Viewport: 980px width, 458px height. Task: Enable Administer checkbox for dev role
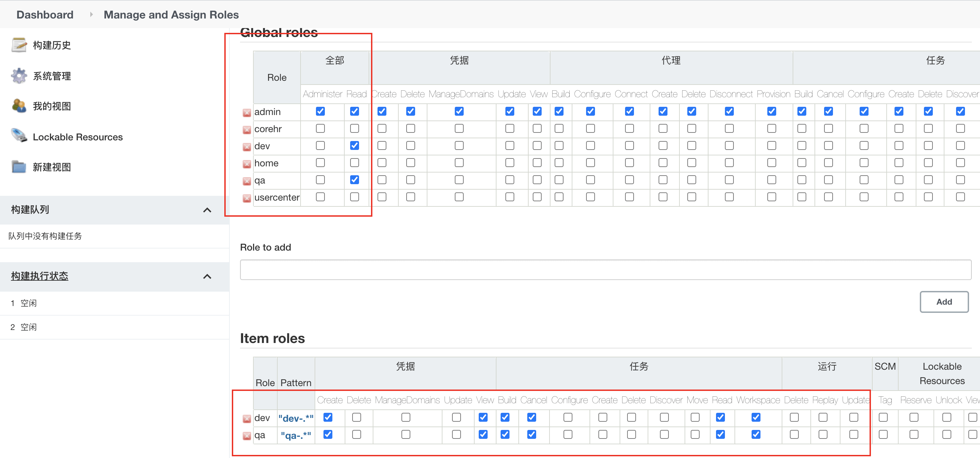320,146
